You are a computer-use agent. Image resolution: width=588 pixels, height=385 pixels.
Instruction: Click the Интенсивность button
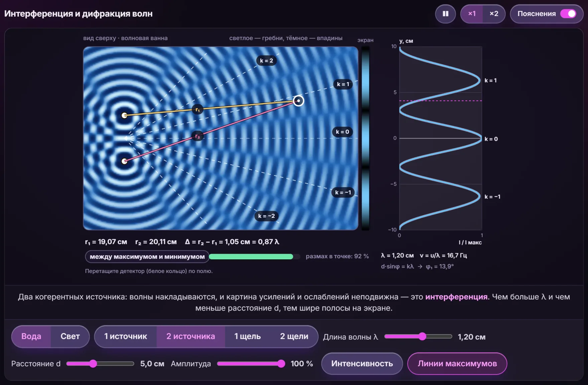pos(362,364)
